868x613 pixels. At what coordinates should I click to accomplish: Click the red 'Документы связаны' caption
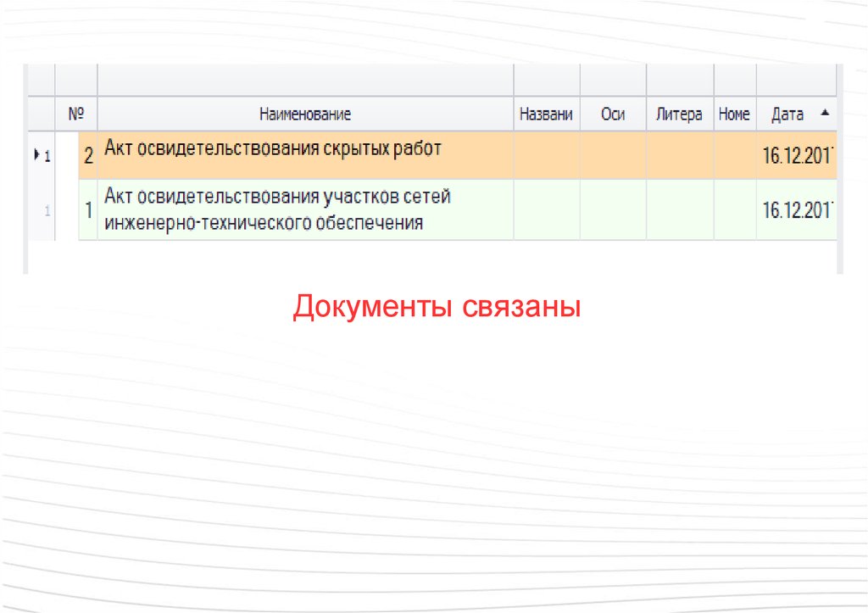coord(437,307)
